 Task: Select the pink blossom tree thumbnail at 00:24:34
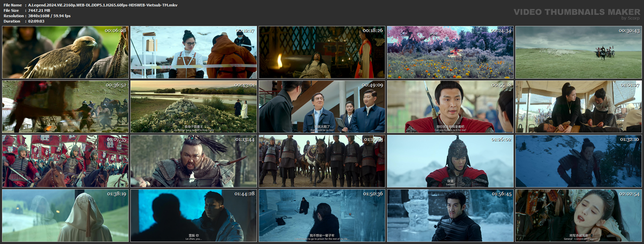[450, 52]
